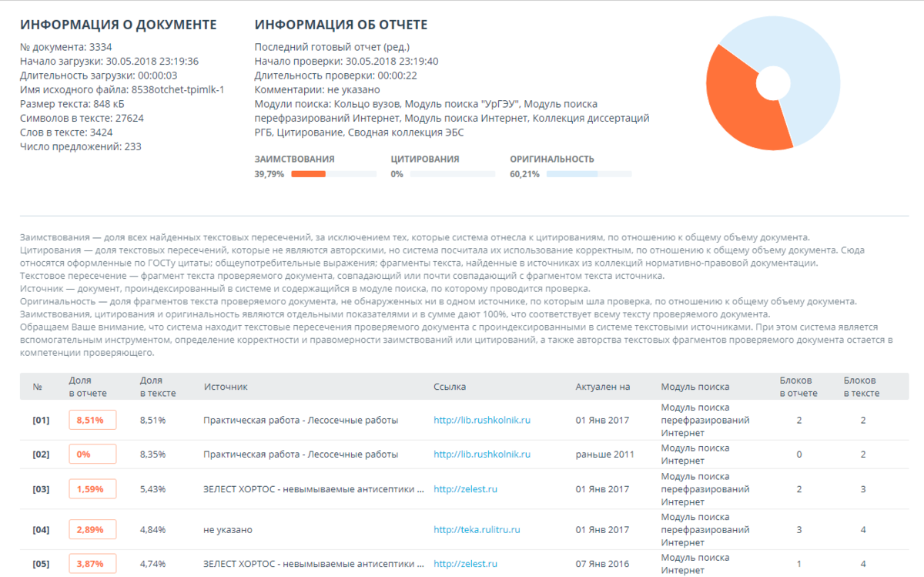Click the 'Размер текста: 848 кБ' line
Screen dimensions: 924x577
(72, 103)
